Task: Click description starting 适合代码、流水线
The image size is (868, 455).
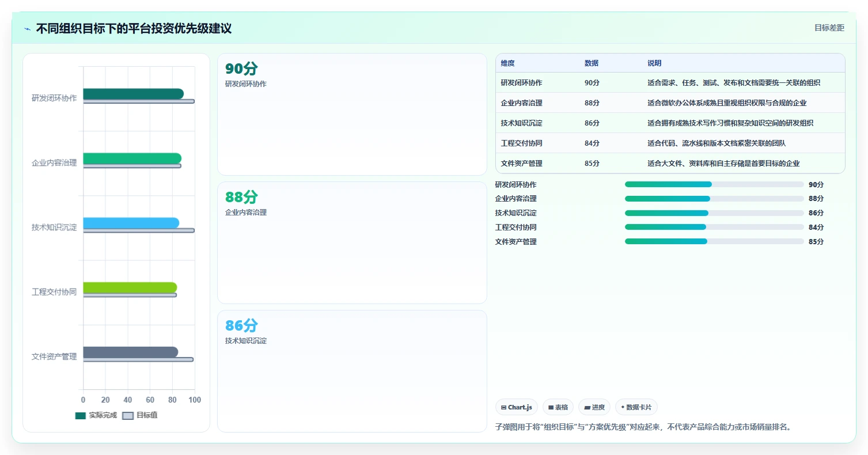Action: (717, 143)
